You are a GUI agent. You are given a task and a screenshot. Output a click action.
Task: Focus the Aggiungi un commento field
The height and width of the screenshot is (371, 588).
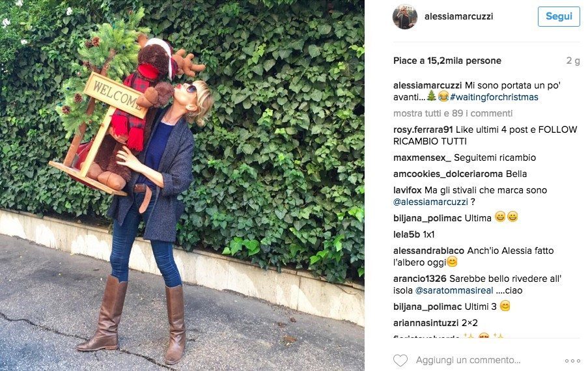pyautogui.click(x=468, y=360)
